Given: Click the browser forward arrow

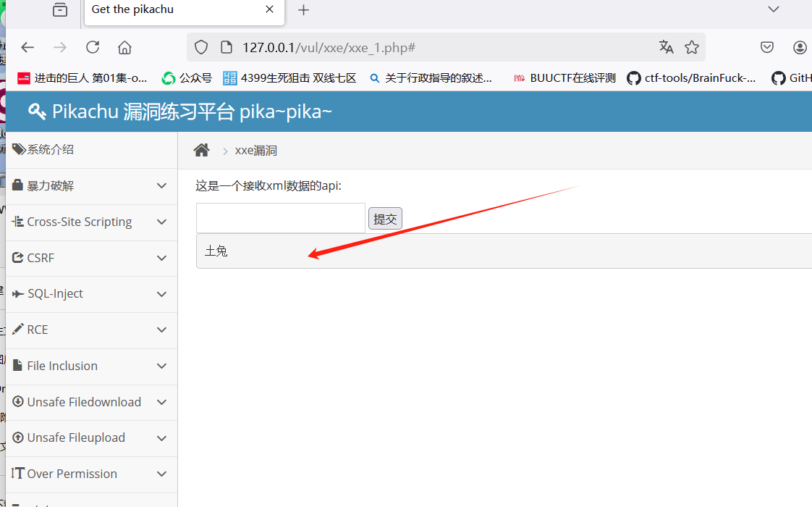Looking at the screenshot, I should pos(60,48).
